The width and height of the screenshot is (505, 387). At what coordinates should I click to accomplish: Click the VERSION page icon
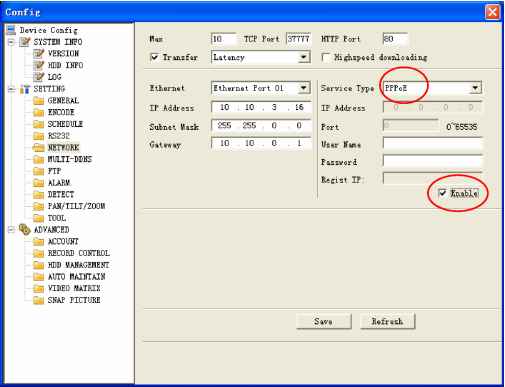39,53
